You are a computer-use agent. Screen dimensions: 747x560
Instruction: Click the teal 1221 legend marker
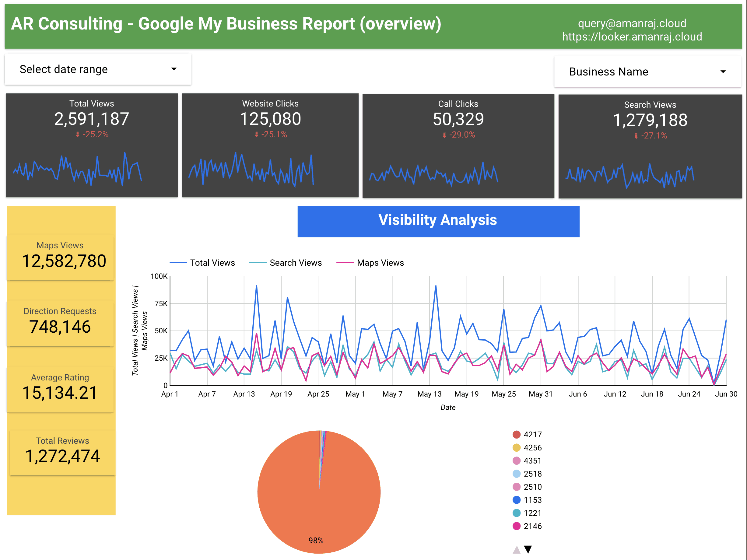[516, 513]
